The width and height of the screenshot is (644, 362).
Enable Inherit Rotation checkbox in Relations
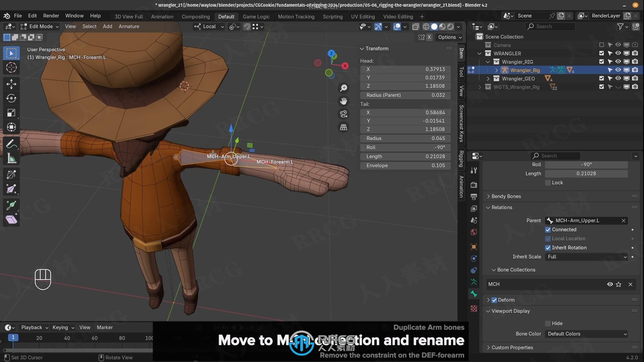click(x=548, y=247)
